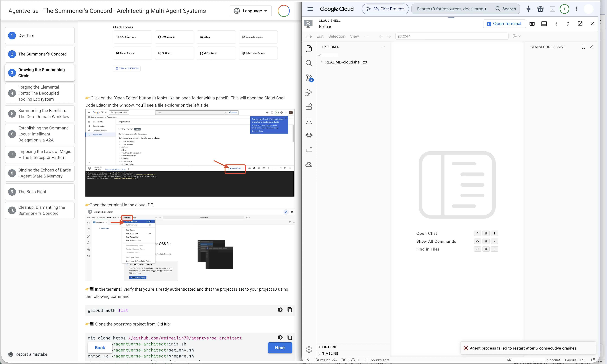The height and width of the screenshot is (364, 607).
Task: Open Explorer panel more actions ellipsis
Action: (x=383, y=47)
